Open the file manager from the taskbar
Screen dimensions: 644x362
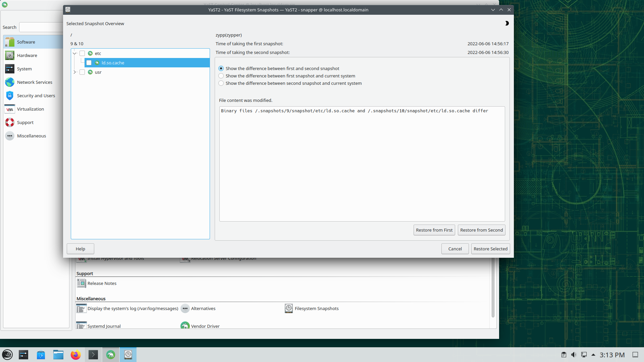[x=58, y=355]
